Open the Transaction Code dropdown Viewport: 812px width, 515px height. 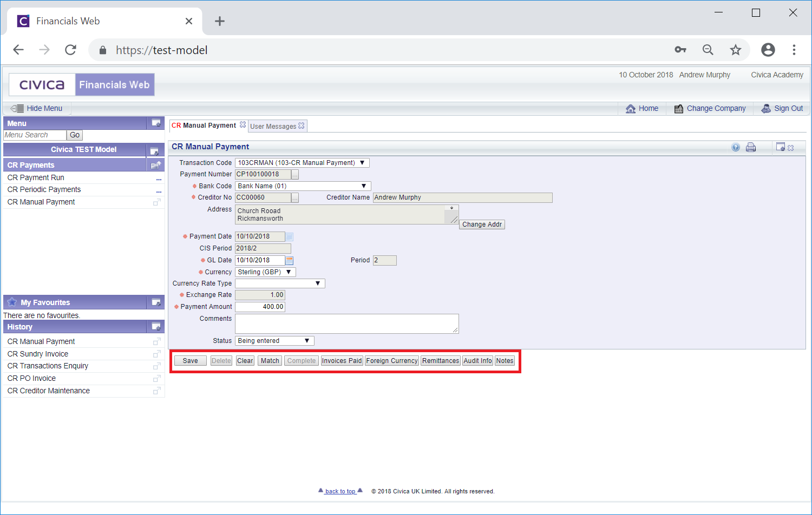click(x=302, y=163)
